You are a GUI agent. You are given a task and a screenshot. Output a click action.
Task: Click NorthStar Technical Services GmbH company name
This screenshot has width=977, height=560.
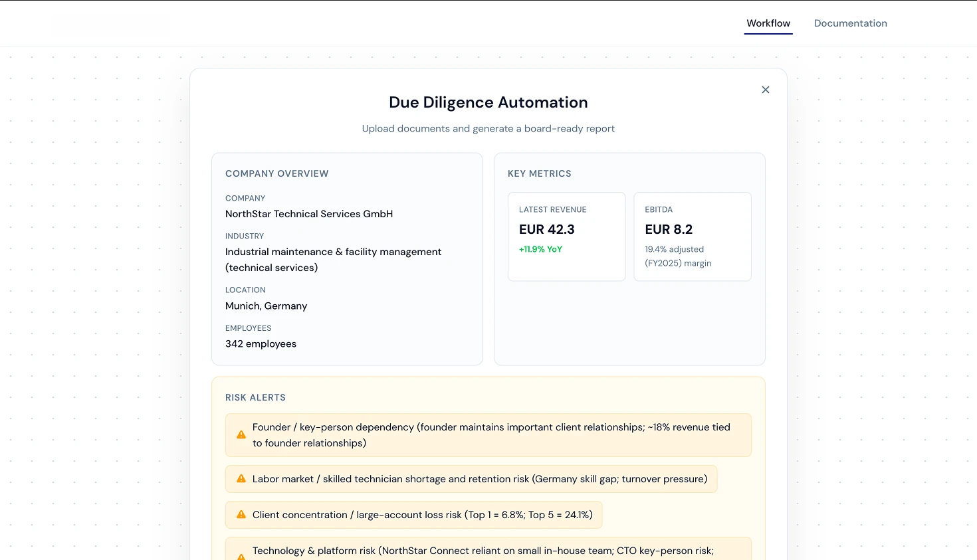click(309, 213)
